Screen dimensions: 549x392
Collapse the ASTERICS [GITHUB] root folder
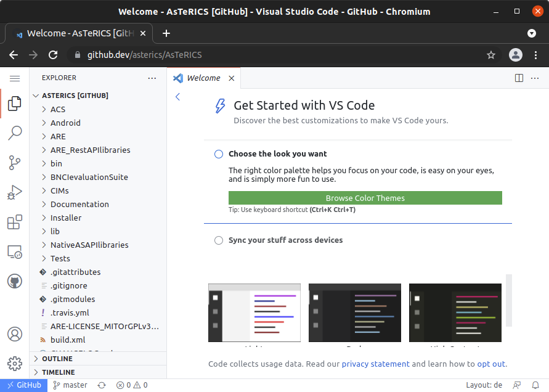coord(98,96)
